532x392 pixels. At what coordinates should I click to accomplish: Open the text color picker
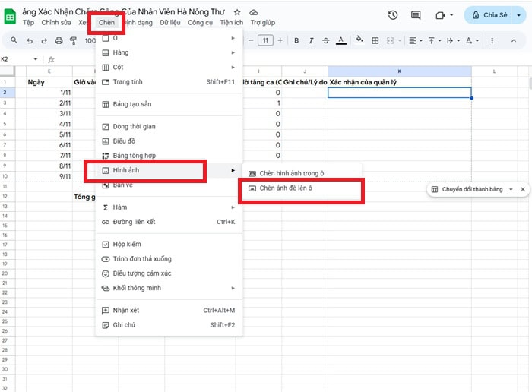pyautogui.click(x=340, y=41)
